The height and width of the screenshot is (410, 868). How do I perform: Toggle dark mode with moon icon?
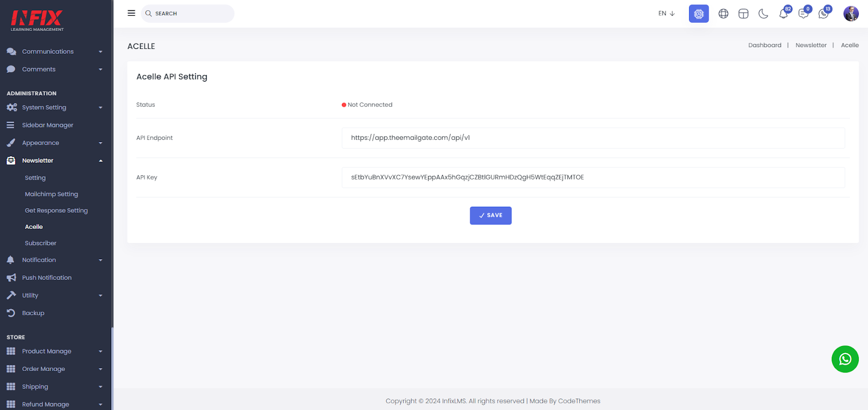763,14
